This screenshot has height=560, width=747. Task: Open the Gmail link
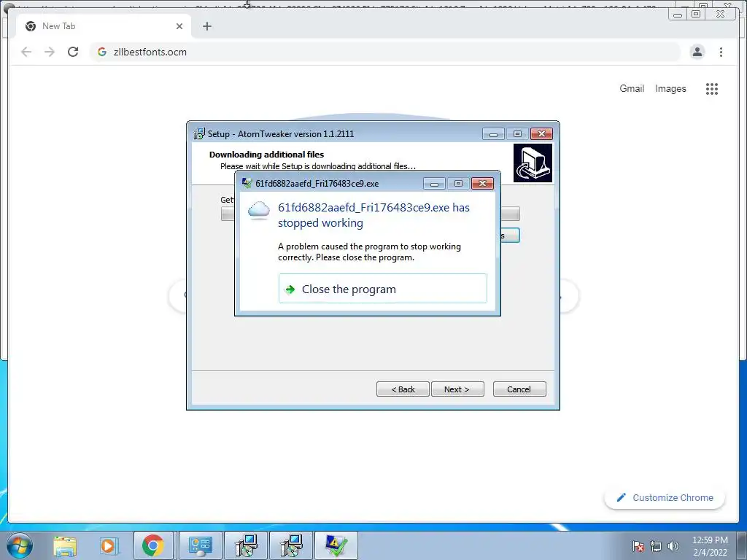coord(632,88)
